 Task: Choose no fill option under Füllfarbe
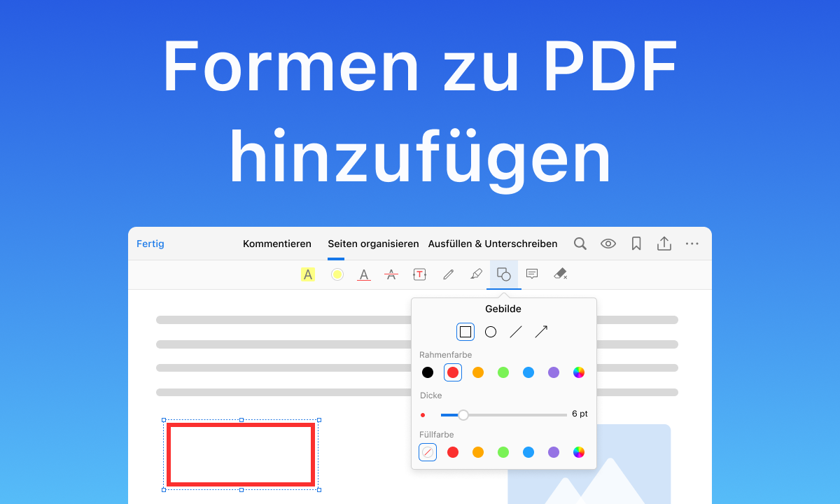click(428, 452)
